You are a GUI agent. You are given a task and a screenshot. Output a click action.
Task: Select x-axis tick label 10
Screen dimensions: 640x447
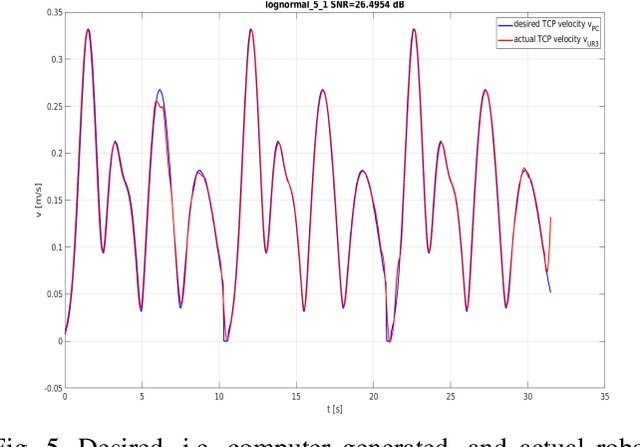219,397
